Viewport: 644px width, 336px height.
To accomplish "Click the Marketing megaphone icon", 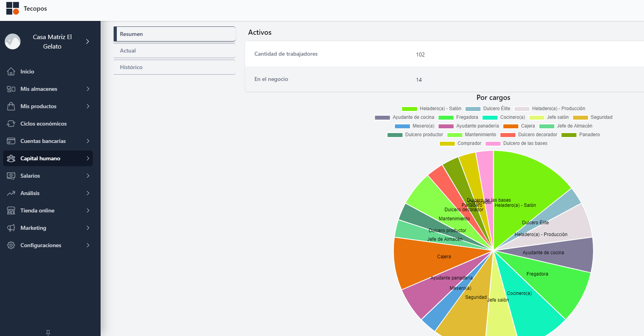I will [x=11, y=228].
